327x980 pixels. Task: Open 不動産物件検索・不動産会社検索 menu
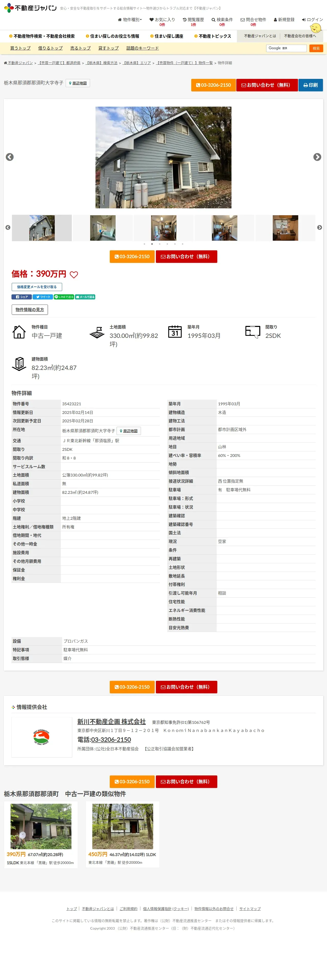[x=42, y=36]
